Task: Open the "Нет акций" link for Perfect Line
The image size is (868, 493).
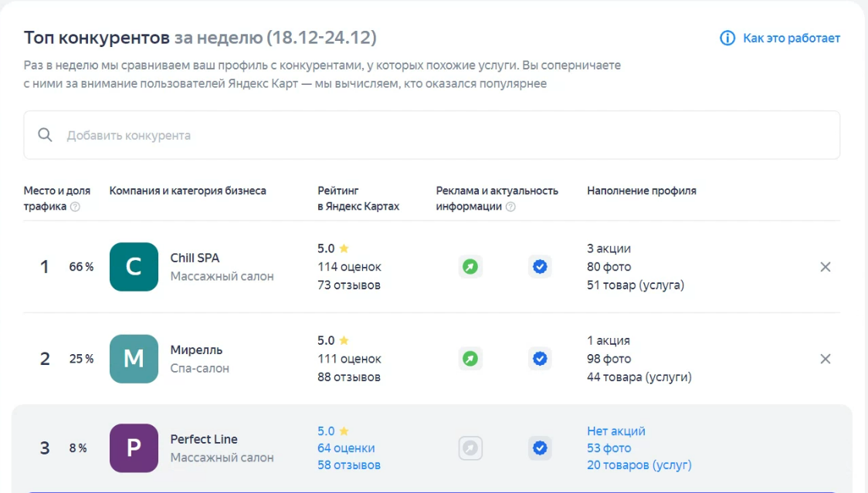Action: [x=615, y=431]
